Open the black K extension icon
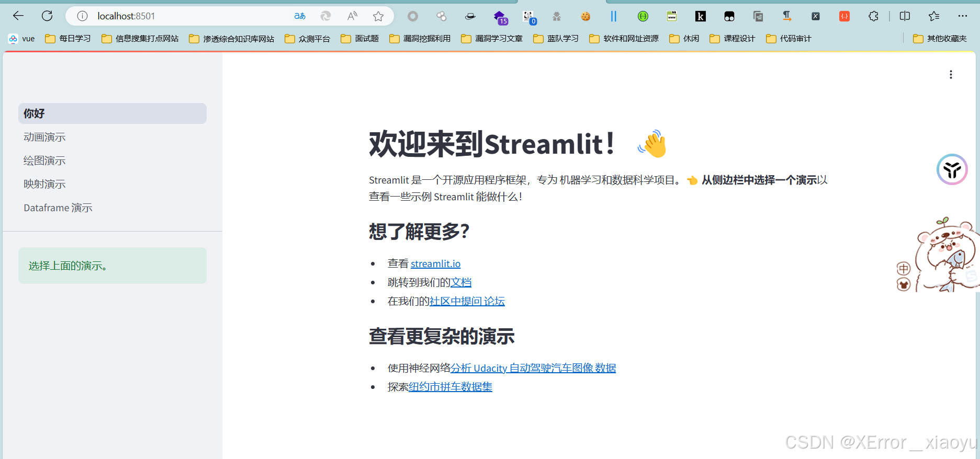Screen dimensions: 980x459 [700, 17]
